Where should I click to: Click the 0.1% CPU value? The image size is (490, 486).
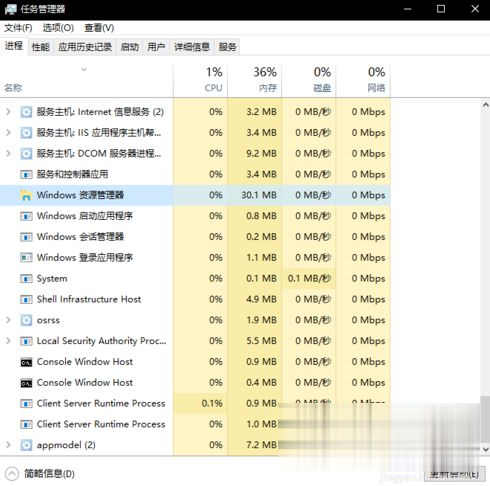(x=212, y=404)
